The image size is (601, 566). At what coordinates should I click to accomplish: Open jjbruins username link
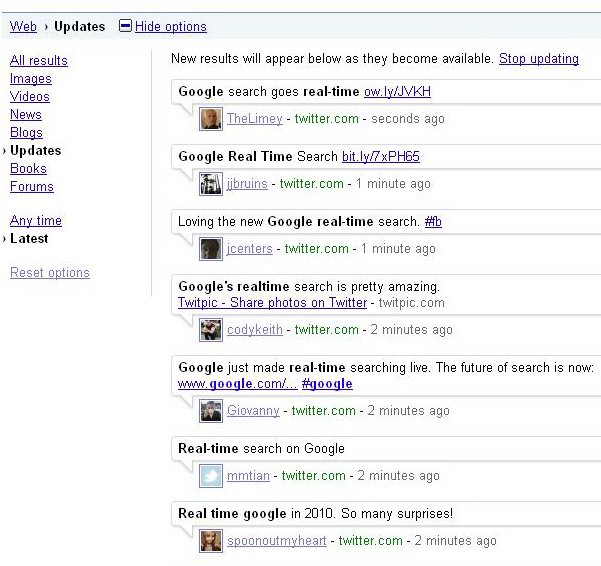247,184
